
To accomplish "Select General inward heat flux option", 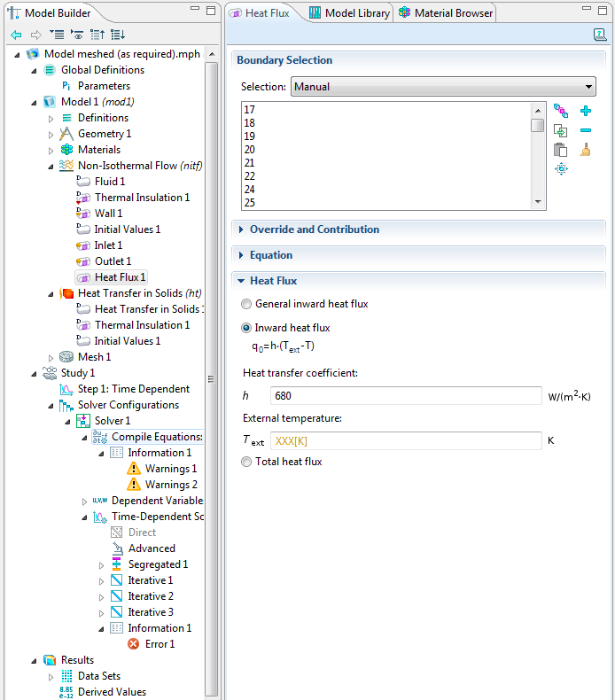I will (246, 304).
